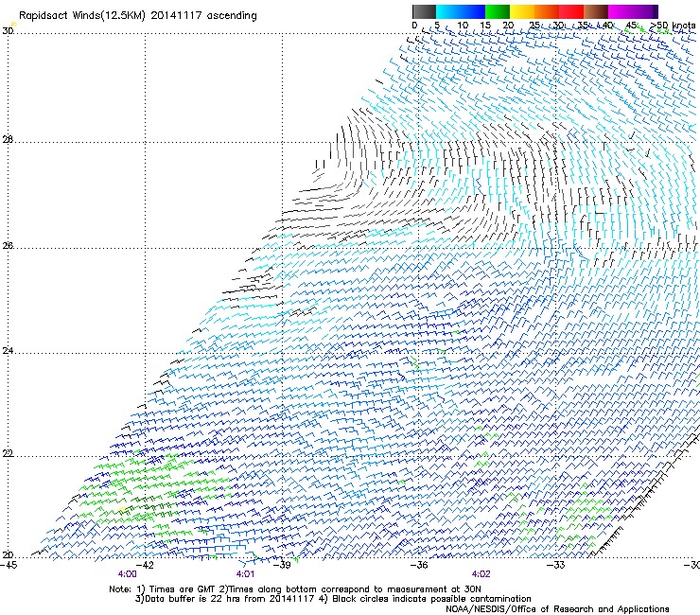Click the red 30-35 knots swatch
This screenshot has width=700, height=615.
[x=571, y=11]
